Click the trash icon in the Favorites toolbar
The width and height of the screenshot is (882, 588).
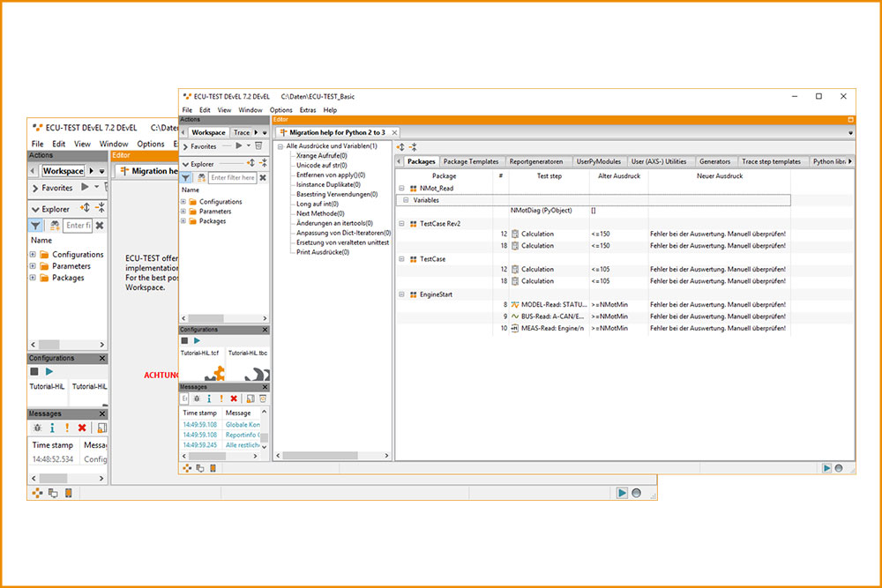pyautogui.click(x=258, y=146)
